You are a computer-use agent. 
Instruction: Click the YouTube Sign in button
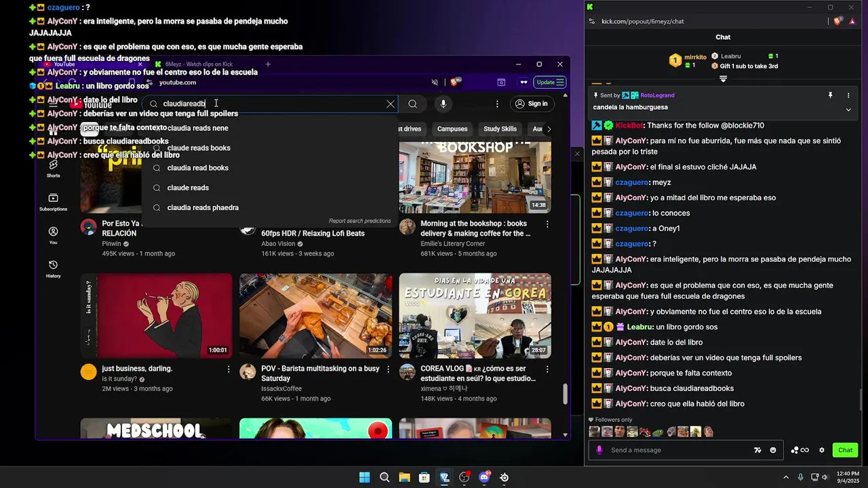click(x=531, y=104)
